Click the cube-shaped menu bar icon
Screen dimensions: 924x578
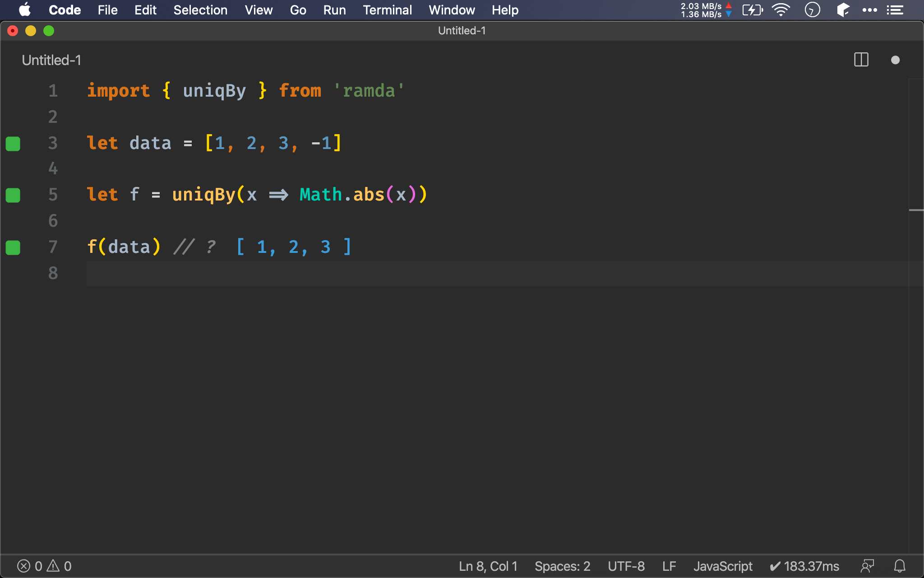coord(842,10)
